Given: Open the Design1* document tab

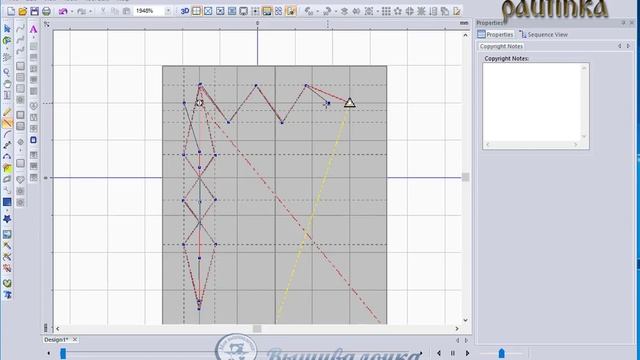Looking at the screenshot, I should 56,340.
